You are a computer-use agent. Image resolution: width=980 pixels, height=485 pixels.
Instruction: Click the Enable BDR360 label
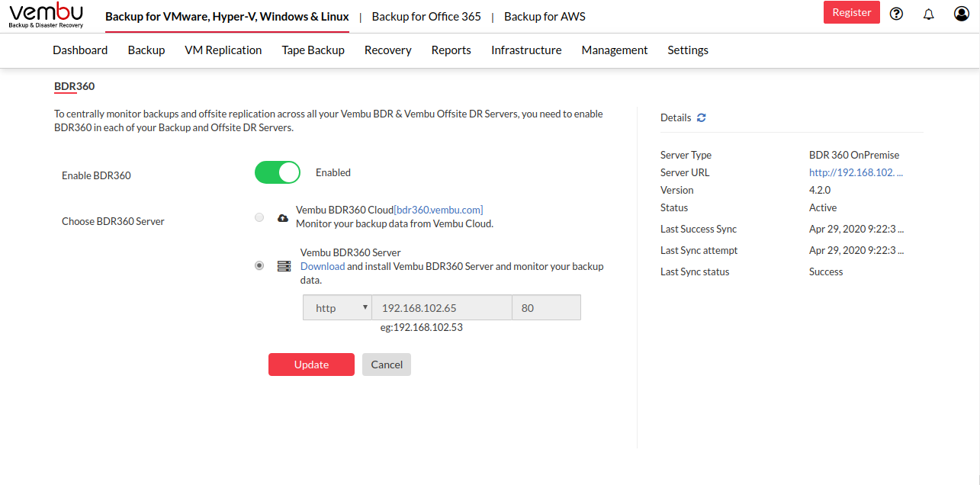[96, 175]
